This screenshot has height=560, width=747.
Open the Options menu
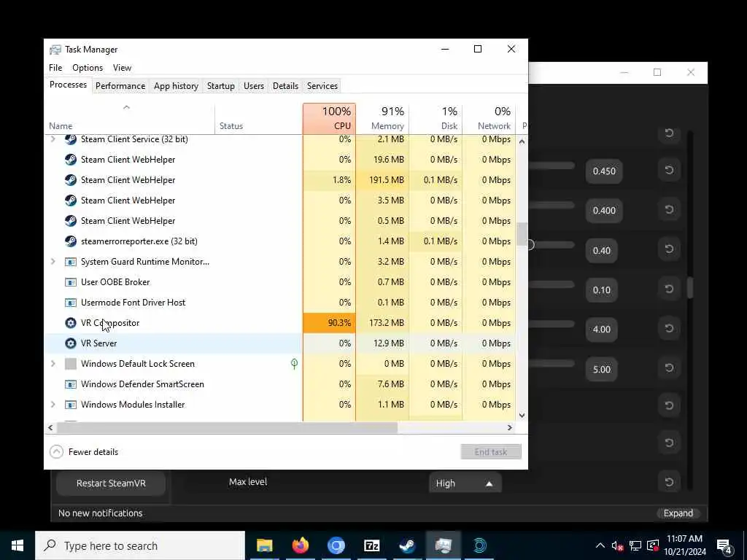point(88,68)
